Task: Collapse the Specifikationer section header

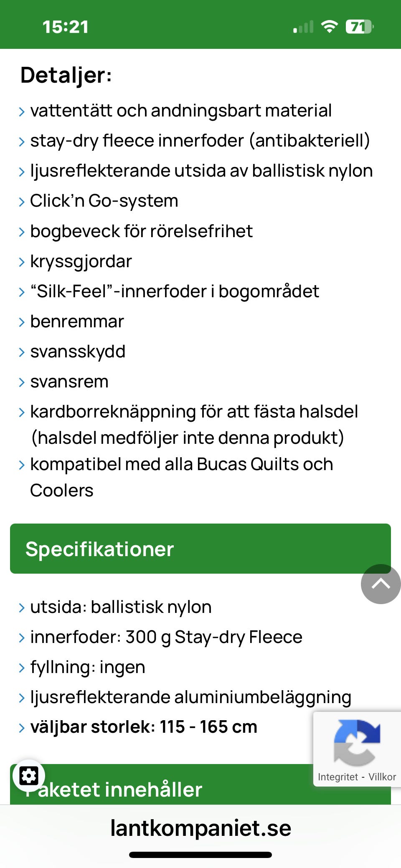Action: pos(200,549)
